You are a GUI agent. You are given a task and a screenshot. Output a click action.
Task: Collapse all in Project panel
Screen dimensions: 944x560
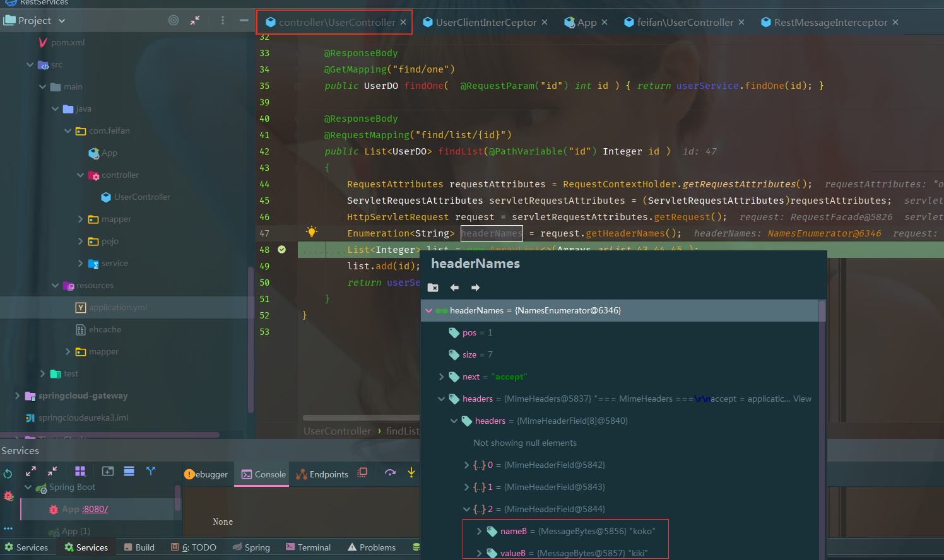[x=195, y=20]
